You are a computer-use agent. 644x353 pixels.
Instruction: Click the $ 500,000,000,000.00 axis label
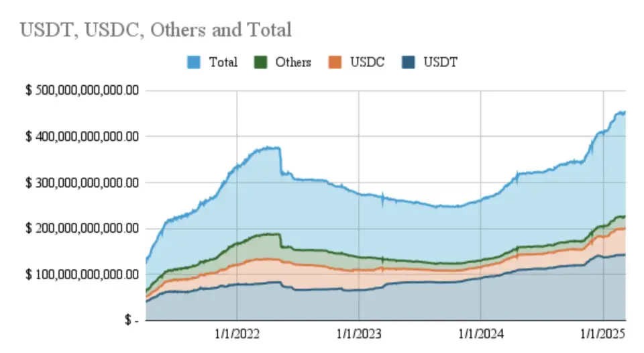(x=81, y=91)
